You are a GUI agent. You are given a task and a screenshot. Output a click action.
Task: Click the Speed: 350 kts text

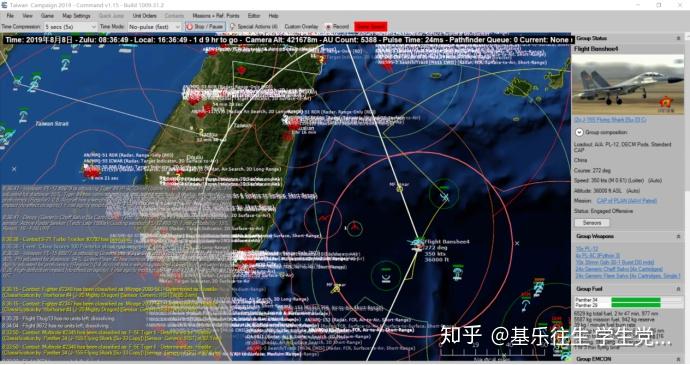[x=618, y=181]
